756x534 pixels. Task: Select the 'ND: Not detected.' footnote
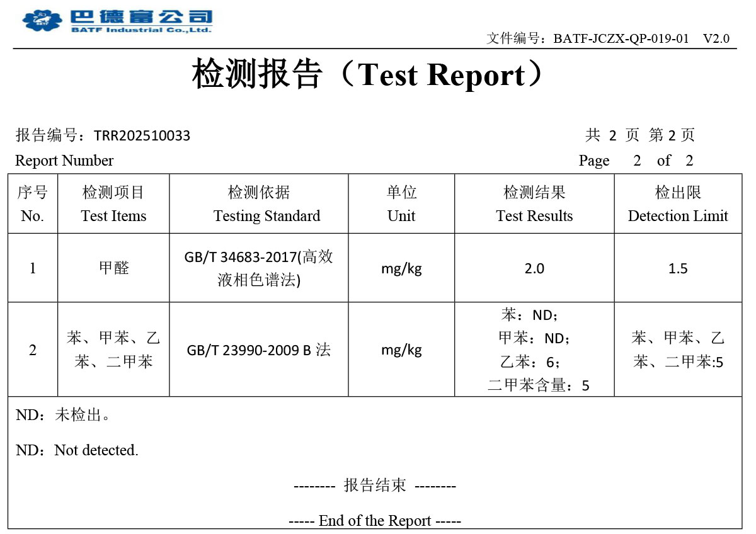tap(77, 450)
